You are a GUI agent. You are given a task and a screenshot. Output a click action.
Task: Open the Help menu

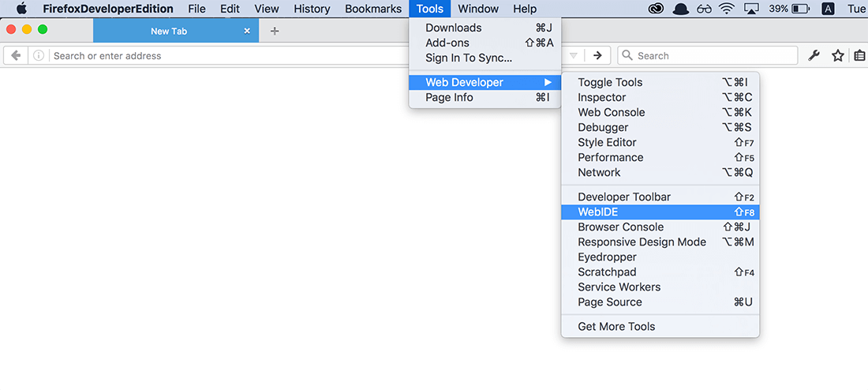pos(525,9)
